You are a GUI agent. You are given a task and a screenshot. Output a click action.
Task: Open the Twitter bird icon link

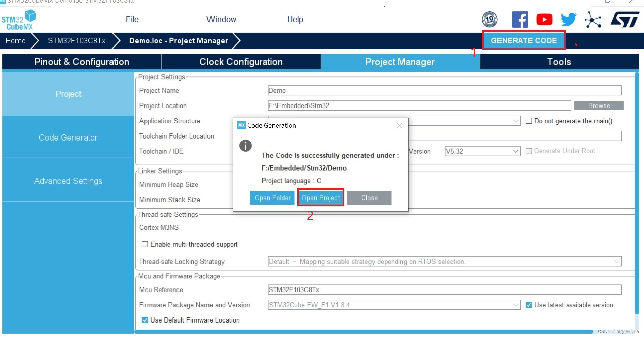tap(569, 20)
